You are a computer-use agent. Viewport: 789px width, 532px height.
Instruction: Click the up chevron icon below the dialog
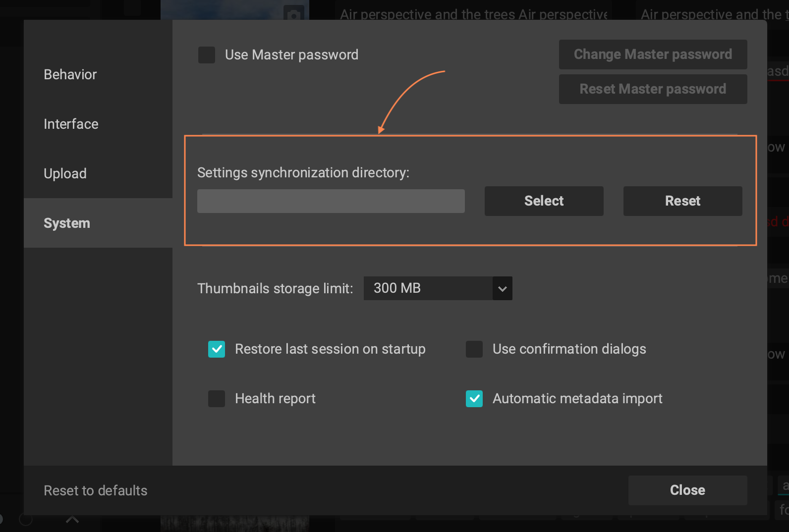pyautogui.click(x=72, y=520)
